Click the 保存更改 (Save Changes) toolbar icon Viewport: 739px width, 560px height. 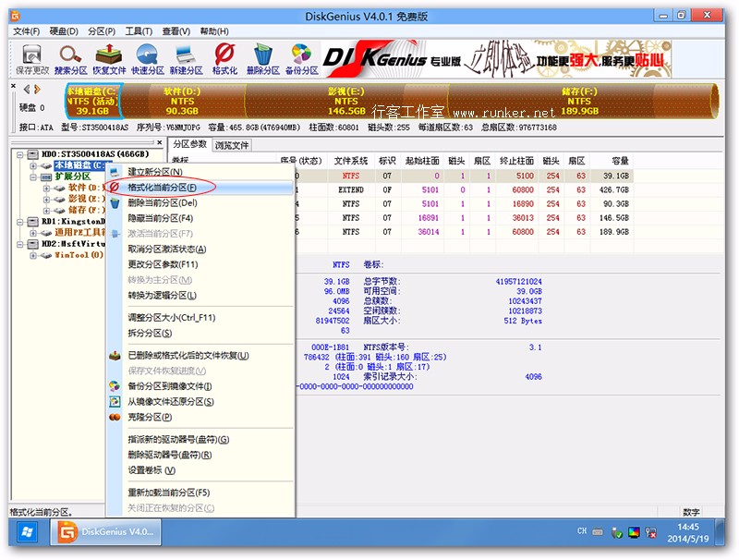click(30, 59)
